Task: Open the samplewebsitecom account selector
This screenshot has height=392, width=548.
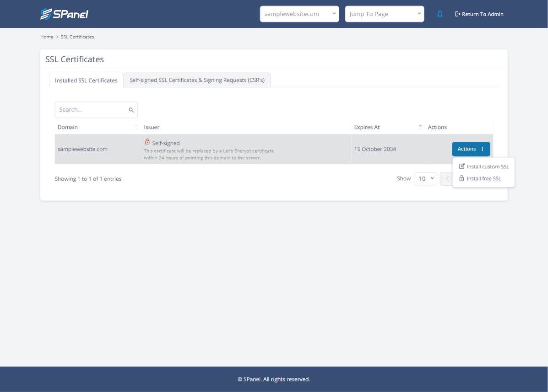Action: [299, 14]
